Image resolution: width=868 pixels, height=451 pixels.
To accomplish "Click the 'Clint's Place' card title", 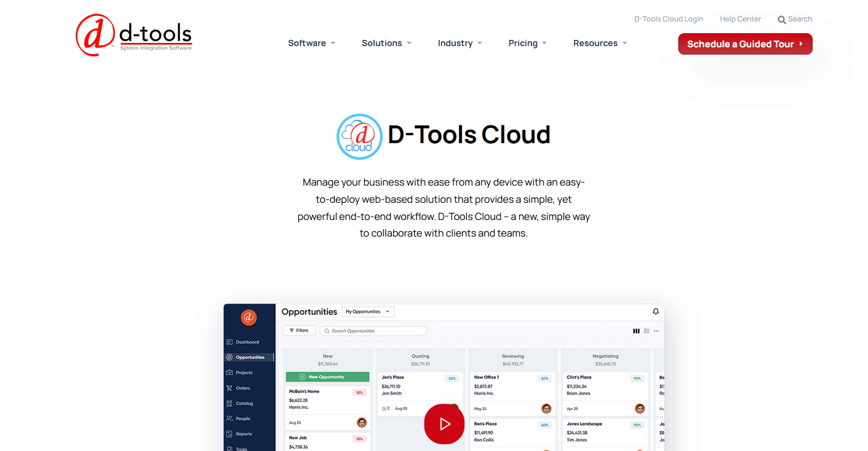I will click(x=579, y=377).
